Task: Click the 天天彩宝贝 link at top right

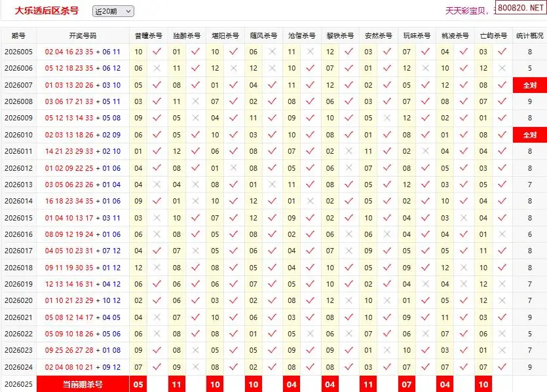Action: [468, 11]
